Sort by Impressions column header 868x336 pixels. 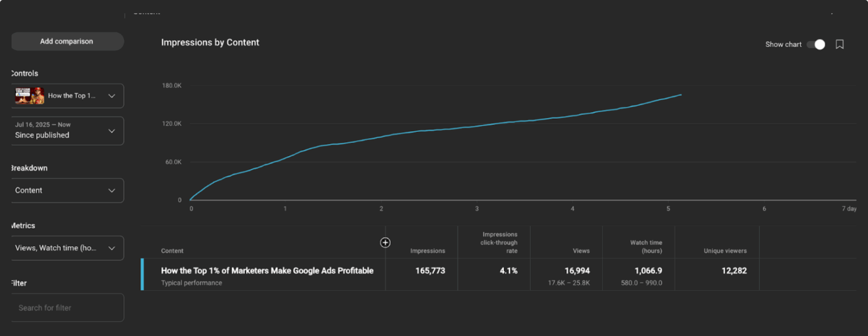coord(427,251)
